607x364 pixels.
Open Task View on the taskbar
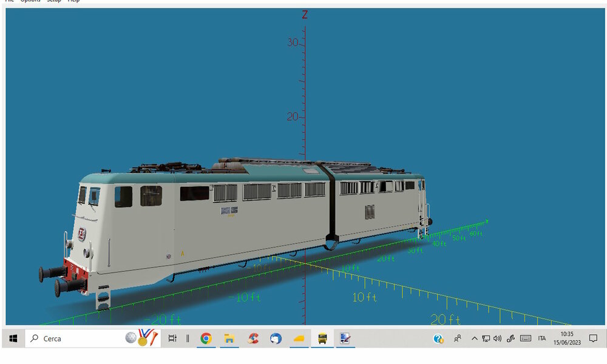tap(172, 339)
